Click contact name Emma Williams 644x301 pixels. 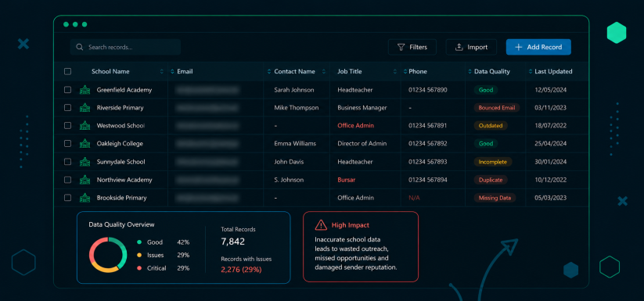295,144
